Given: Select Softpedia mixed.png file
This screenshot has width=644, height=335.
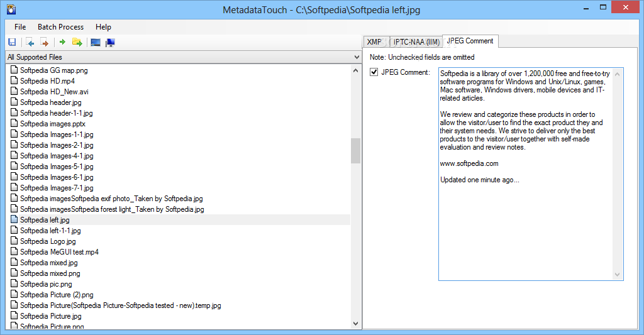Looking at the screenshot, I should point(50,273).
